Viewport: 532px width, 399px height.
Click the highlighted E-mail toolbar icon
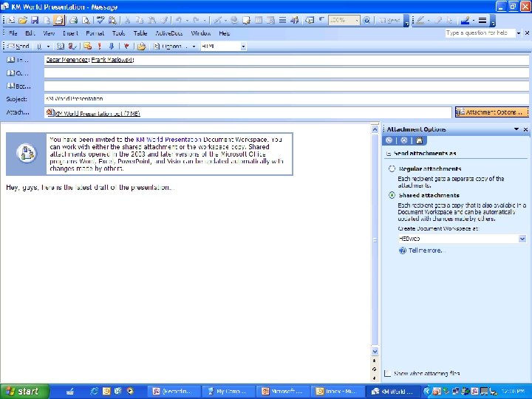(x=58, y=21)
